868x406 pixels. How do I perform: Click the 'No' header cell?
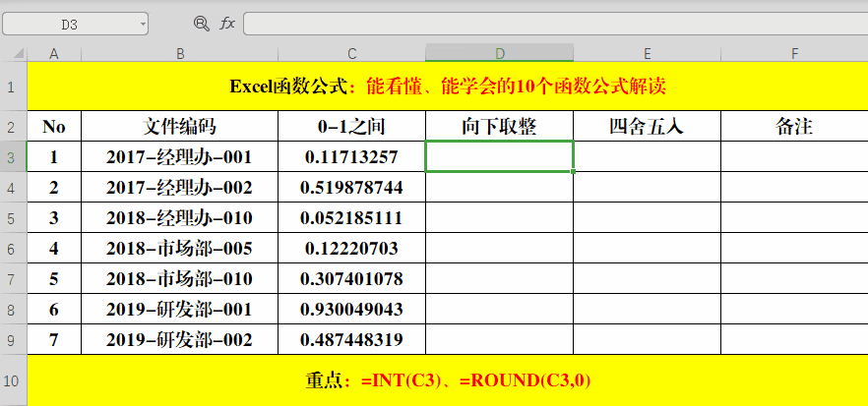(x=54, y=126)
